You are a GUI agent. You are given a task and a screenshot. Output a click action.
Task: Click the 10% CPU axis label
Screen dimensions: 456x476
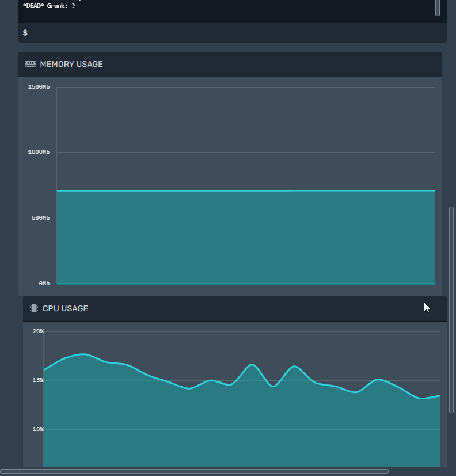click(x=38, y=429)
